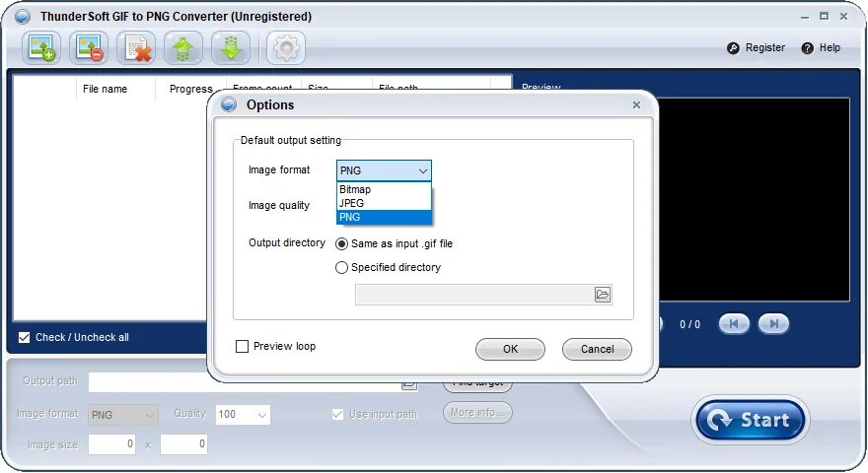
Task: Go to next frame in Preview
Action: pos(773,323)
